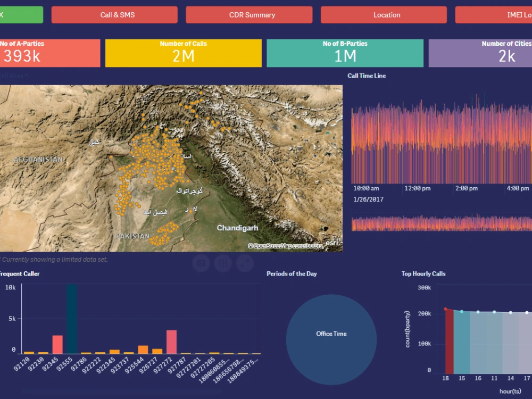Click the esri logo on the map

332,243
